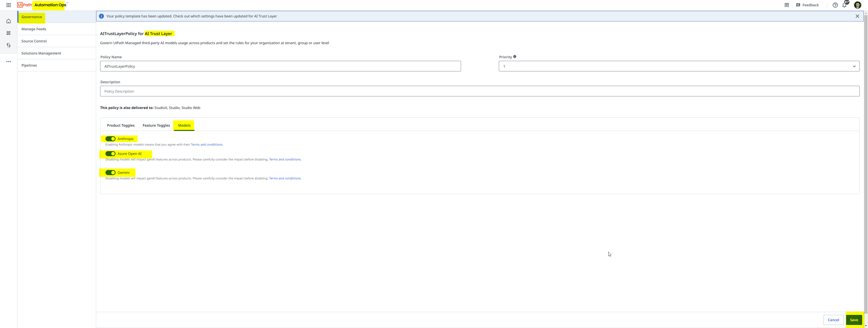Click the Automation Ops title

tap(50, 5)
